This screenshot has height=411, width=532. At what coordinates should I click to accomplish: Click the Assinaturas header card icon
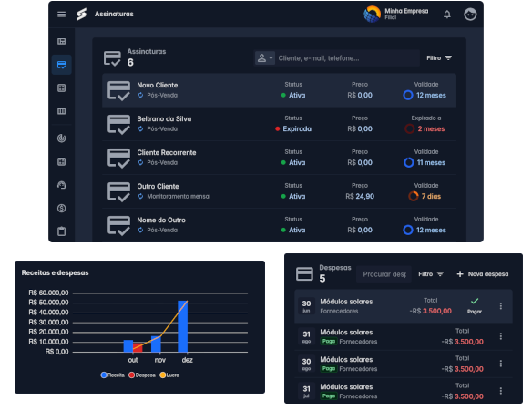coord(112,58)
